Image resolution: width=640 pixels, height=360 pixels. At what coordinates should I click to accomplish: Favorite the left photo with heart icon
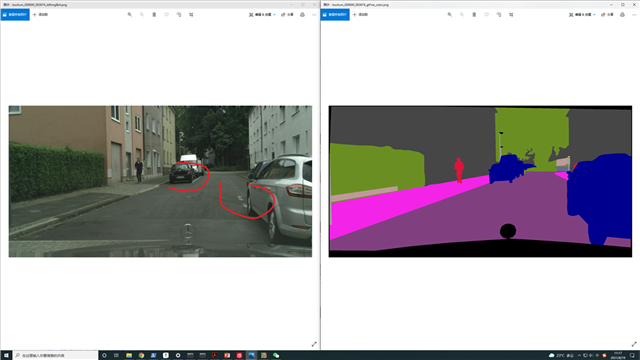tap(167, 15)
